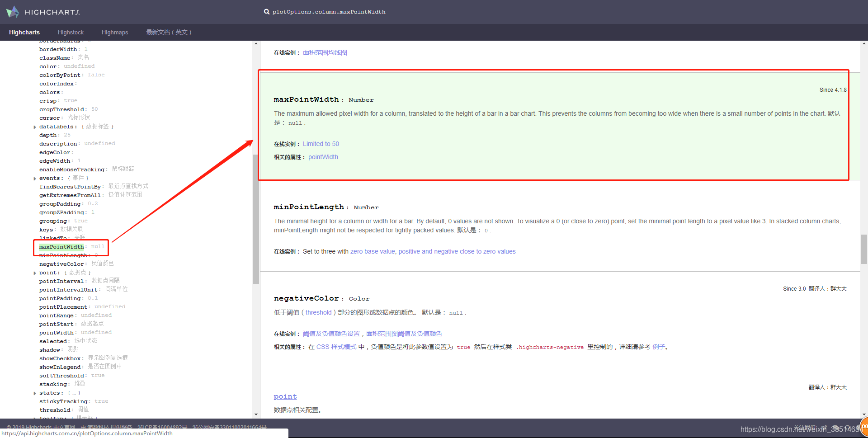Open the 例子 reference link

coord(659,347)
